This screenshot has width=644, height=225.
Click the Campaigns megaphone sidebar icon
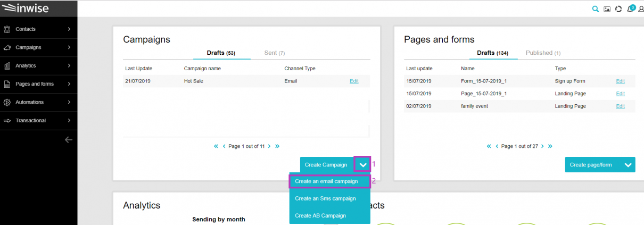[7, 47]
